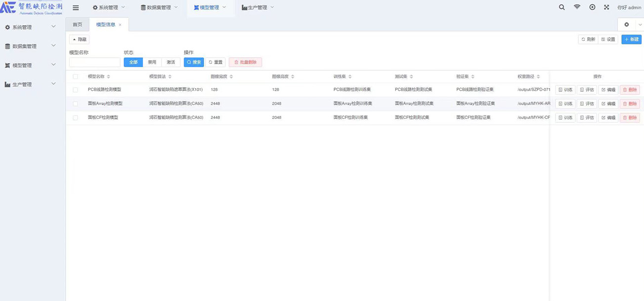
Task: Click the Wi-Fi signal icon in header
Action: click(577, 7)
